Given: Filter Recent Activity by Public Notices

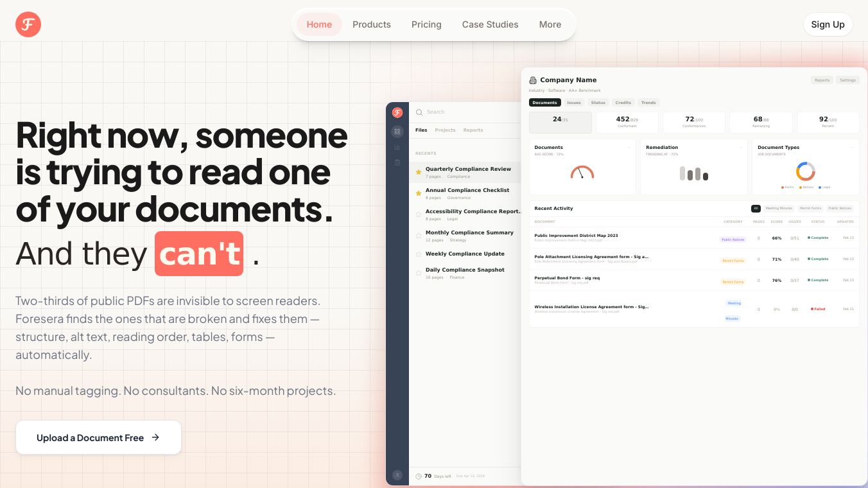Looking at the screenshot, I should click(x=840, y=209).
